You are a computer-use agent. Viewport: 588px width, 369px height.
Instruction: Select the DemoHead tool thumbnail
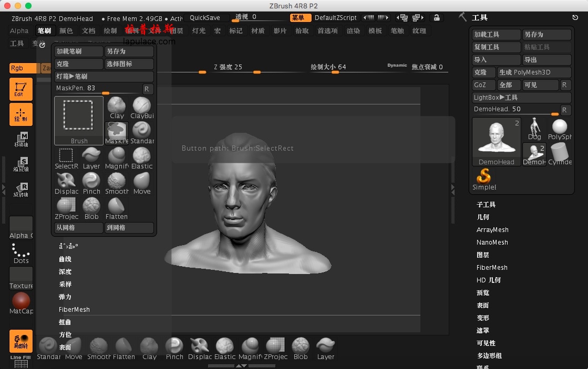[x=496, y=141]
